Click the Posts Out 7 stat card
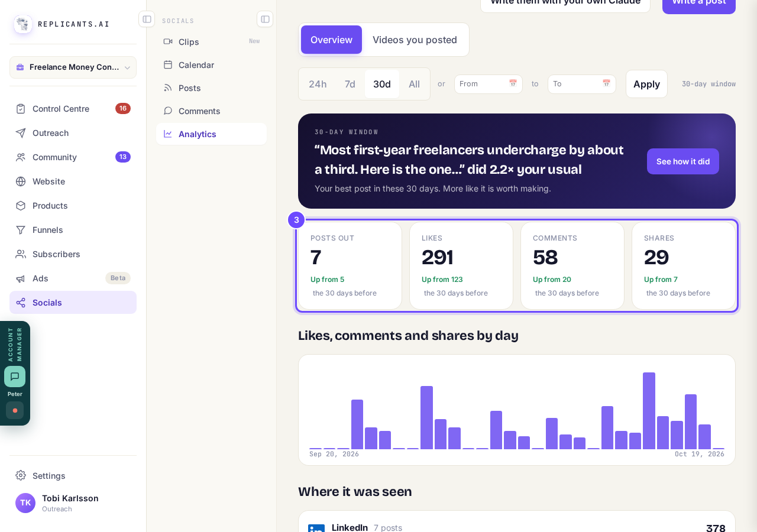 [350, 266]
